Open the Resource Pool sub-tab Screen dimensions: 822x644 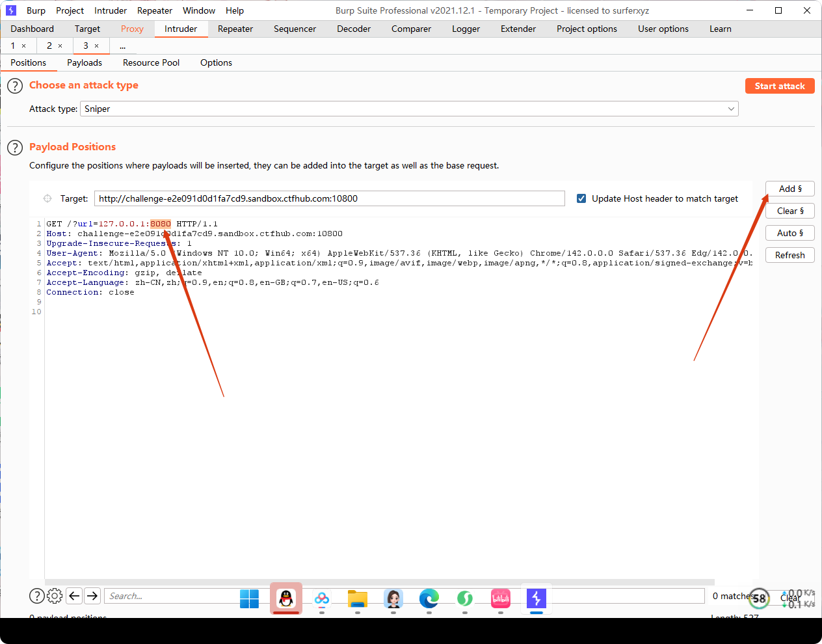coord(151,62)
